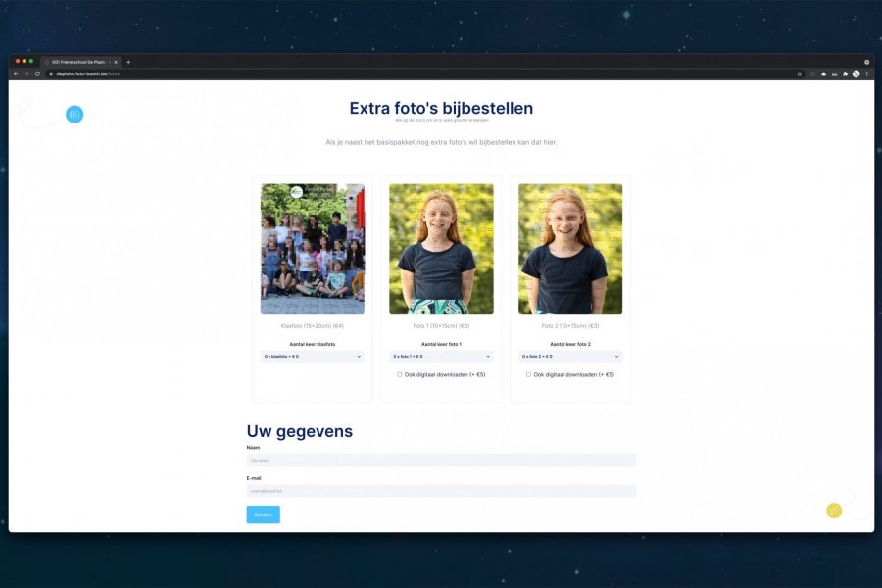Close the 'GO! Freinetschool De Pluim' tab

click(117, 62)
